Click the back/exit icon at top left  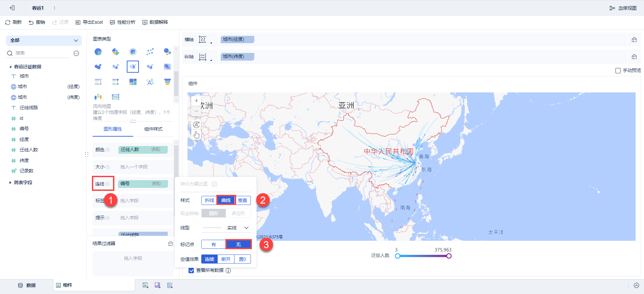pyautogui.click(x=12, y=8)
